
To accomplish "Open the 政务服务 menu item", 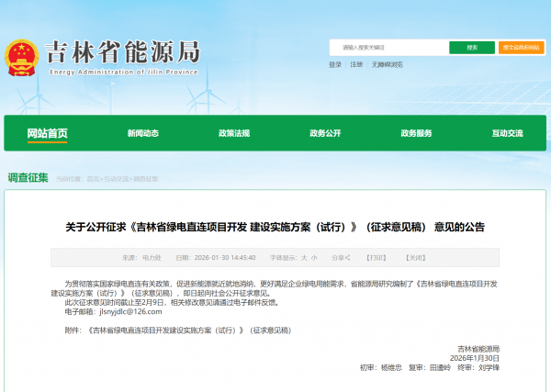I will tap(416, 133).
